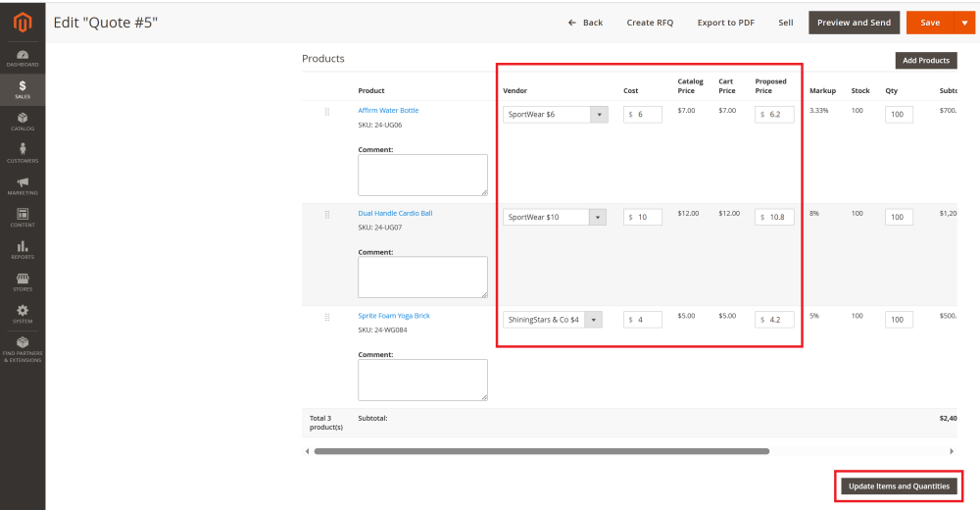Edit cost field for Affirm Water Bottle

[x=643, y=115]
